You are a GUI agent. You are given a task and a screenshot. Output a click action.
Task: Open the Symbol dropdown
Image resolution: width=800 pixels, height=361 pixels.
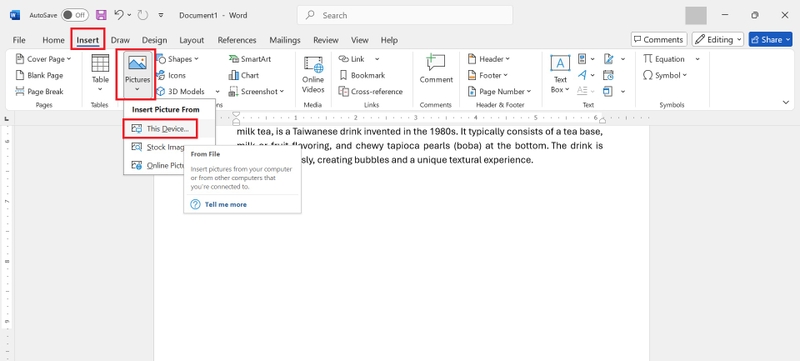665,75
